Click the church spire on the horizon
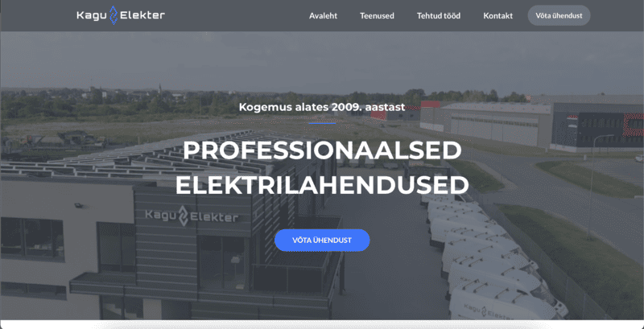Screen dimensions: 644x329 160,89
